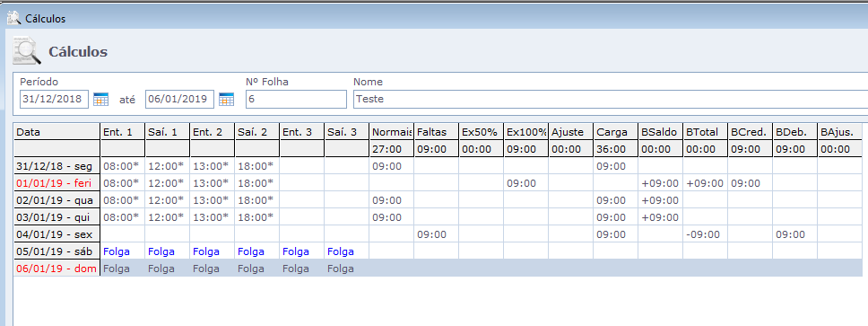Open the start date calendar picker icon

100,100
